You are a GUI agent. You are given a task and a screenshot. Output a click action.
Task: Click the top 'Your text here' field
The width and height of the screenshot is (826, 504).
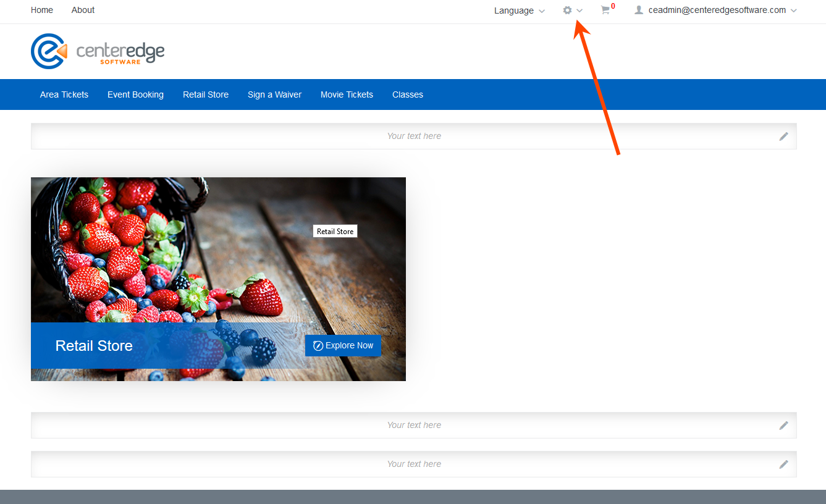(414, 136)
